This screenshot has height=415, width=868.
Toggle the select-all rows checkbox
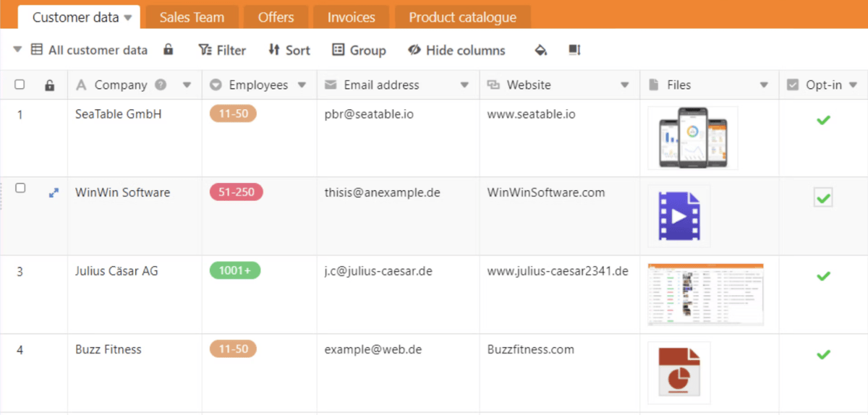tap(20, 85)
